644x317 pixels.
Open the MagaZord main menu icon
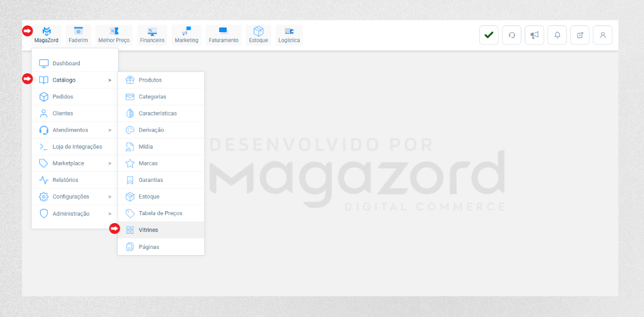coord(47,31)
